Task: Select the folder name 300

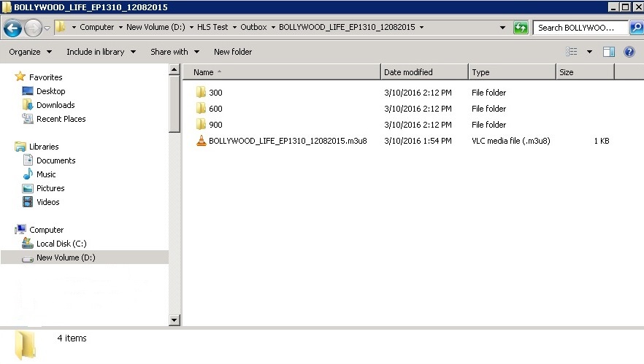Action: (215, 93)
